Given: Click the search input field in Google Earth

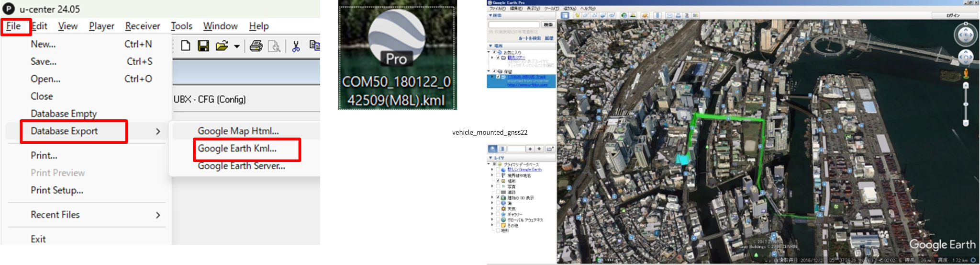Looking at the screenshot, I should point(514,24).
